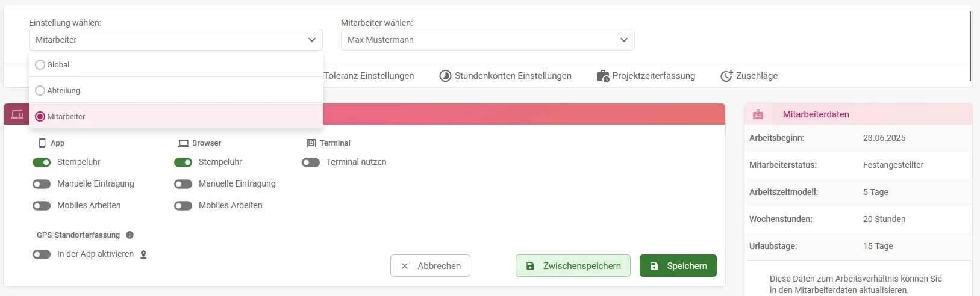This screenshot has height=296, width=980.
Task: Choose the Abteilung radio option
Action: pos(40,90)
